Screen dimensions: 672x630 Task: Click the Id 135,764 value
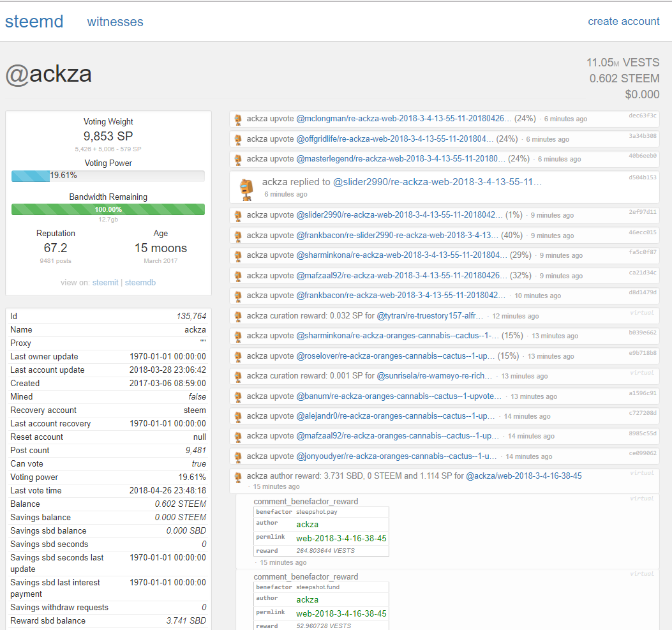tap(191, 317)
